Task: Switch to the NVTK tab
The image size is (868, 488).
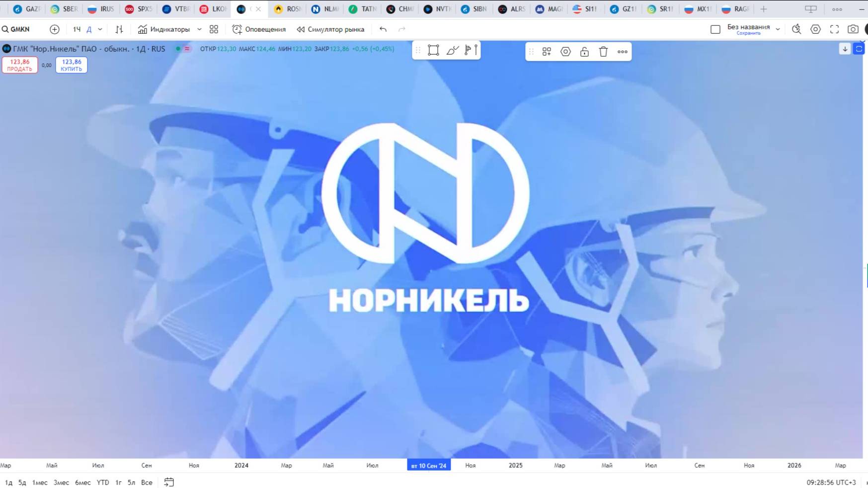Action: pyautogui.click(x=437, y=9)
